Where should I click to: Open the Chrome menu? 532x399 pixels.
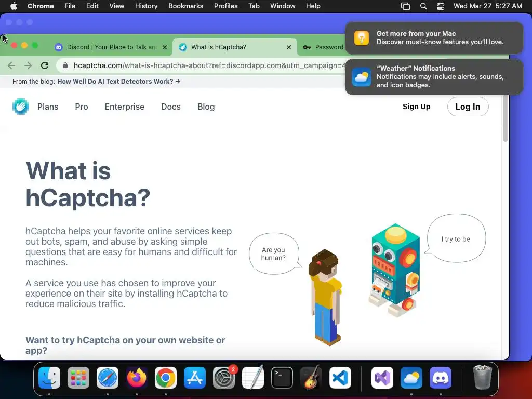coord(41,6)
